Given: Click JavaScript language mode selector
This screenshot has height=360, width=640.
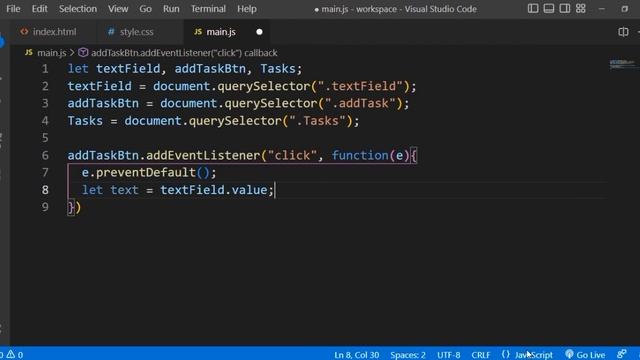Looking at the screenshot, I should pos(533,355).
